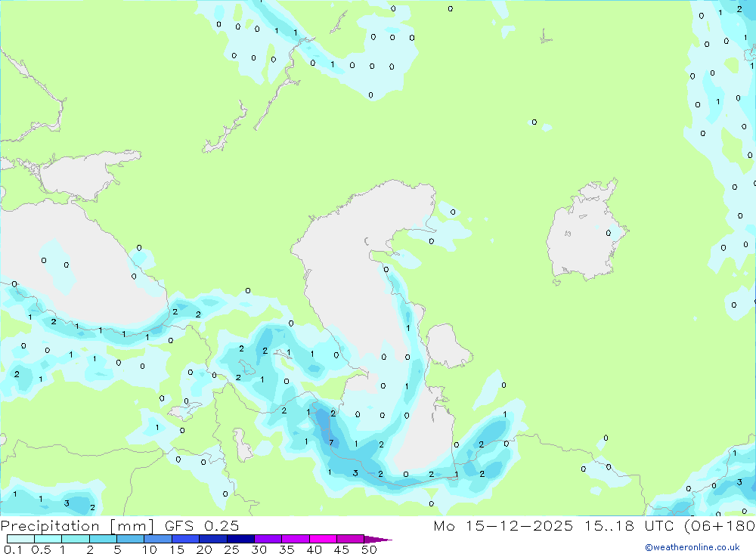Image resolution: width=756 pixels, height=554 pixels.
Task: Click the legend label "50"
Action: click(x=369, y=549)
